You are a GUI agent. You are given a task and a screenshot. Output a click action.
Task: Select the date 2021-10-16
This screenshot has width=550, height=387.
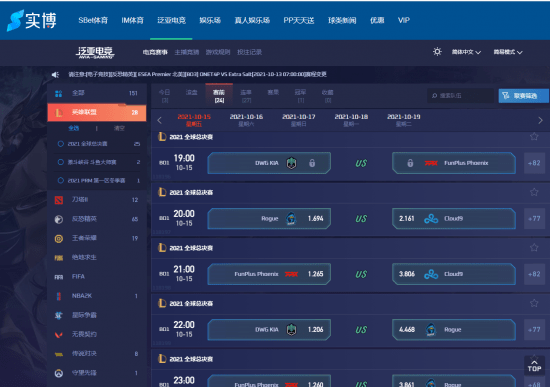point(246,120)
